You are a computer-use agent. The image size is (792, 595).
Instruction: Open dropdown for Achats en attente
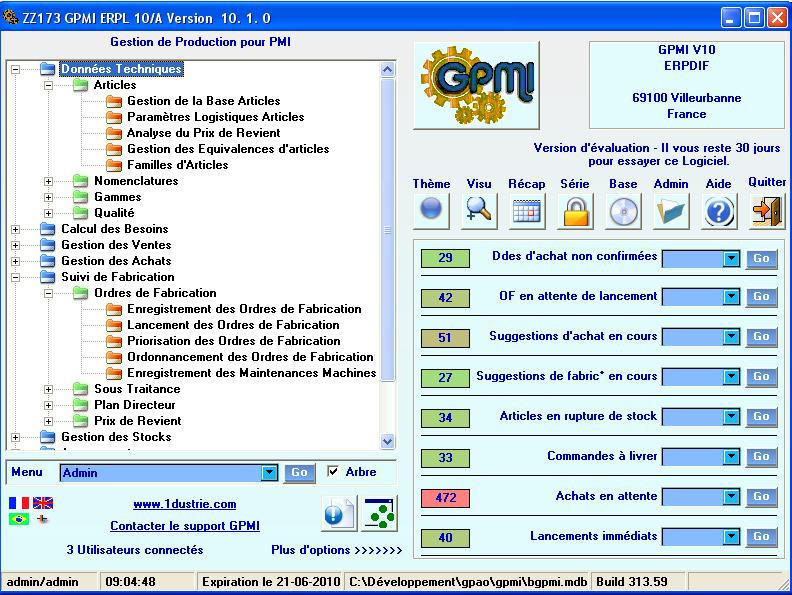pyautogui.click(x=731, y=498)
